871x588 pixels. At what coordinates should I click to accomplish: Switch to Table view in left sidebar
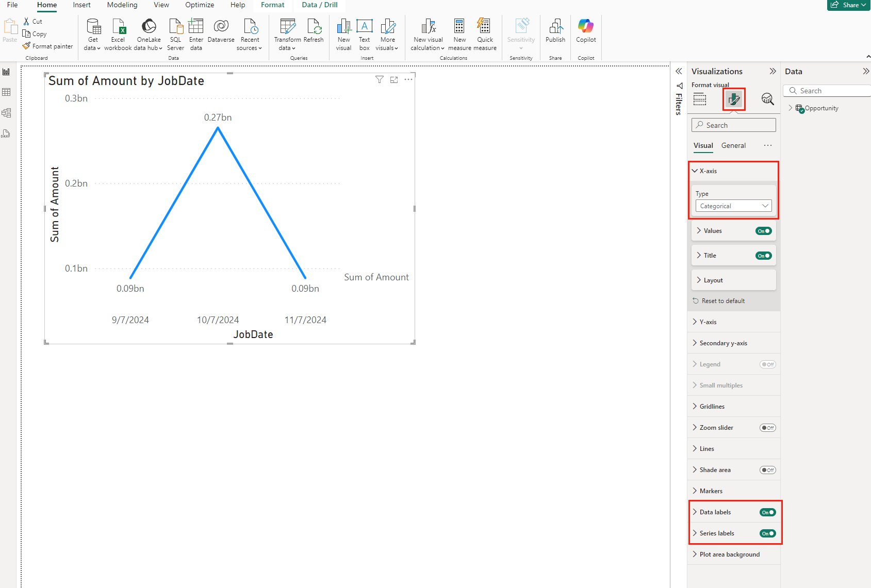pyautogui.click(x=7, y=92)
